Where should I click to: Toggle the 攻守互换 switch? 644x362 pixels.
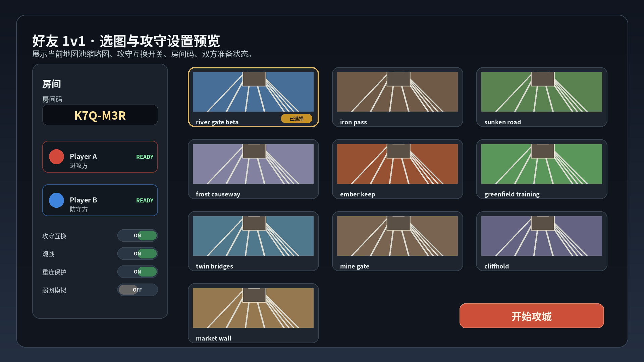tap(138, 236)
